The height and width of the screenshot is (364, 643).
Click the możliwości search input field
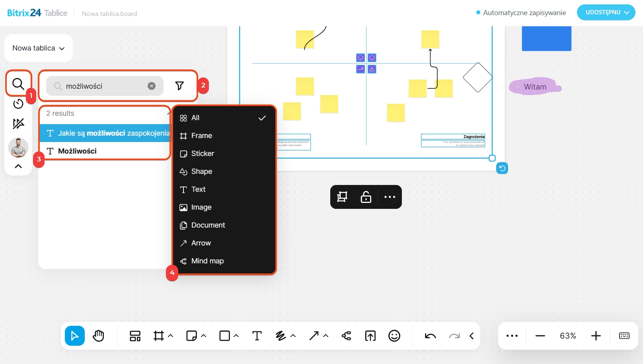tap(103, 86)
